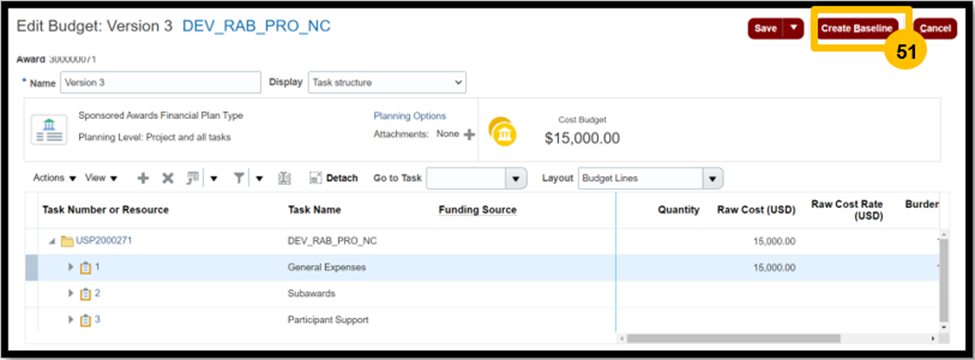Open the Display Task structure dropdown
This screenshot has height=360, width=975.
tap(387, 82)
